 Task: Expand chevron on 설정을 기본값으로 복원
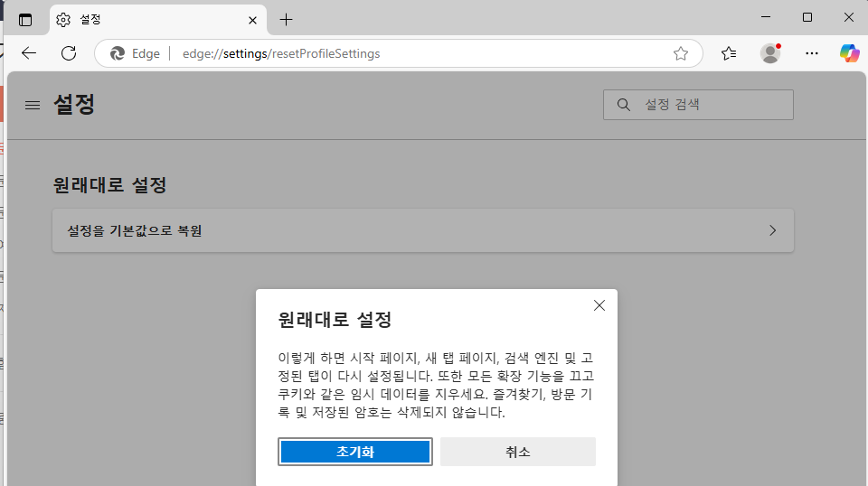[773, 230]
